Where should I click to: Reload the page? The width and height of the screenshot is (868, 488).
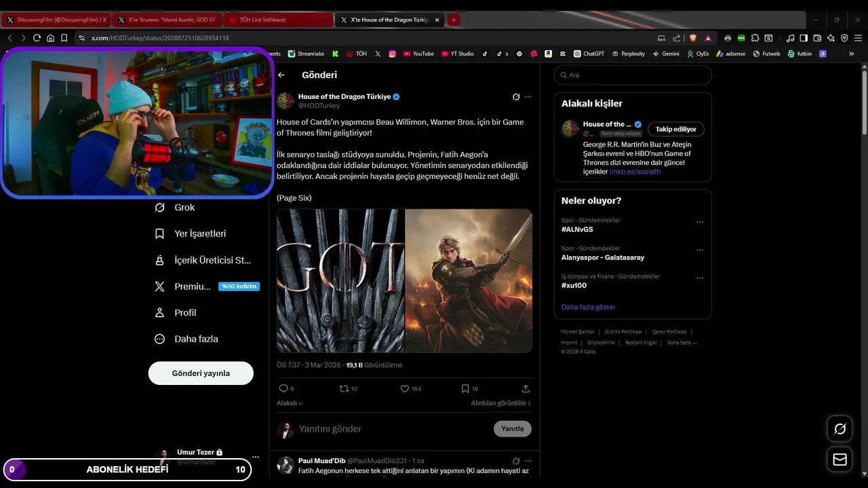[37, 38]
